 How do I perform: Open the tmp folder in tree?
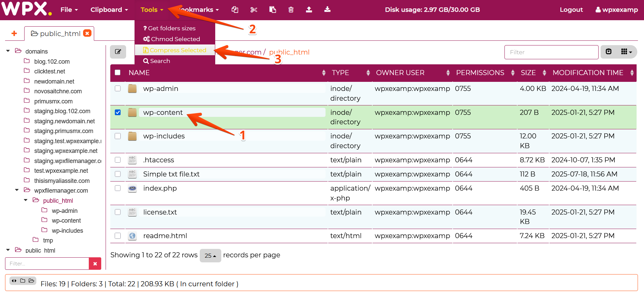(48, 240)
